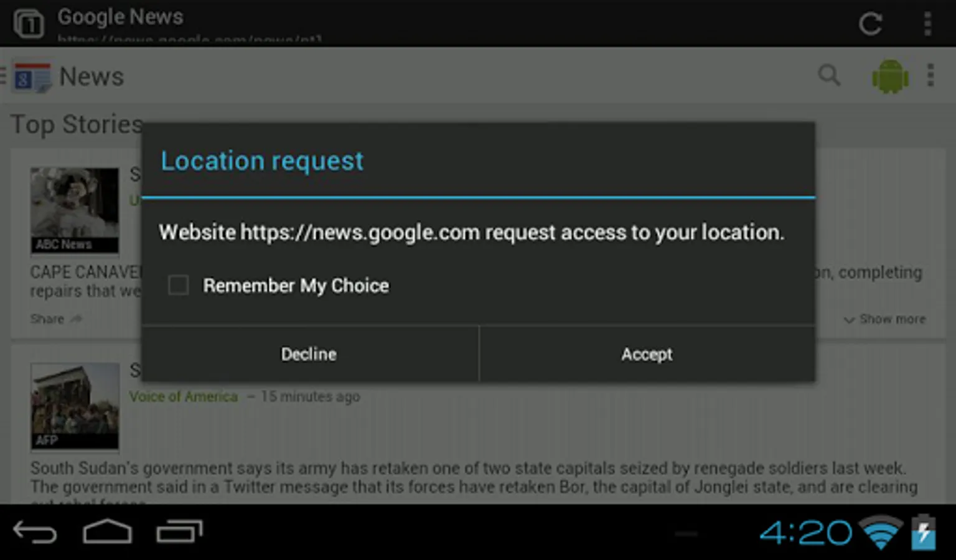Tap the 15 minutes ago timestamp

tap(311, 396)
